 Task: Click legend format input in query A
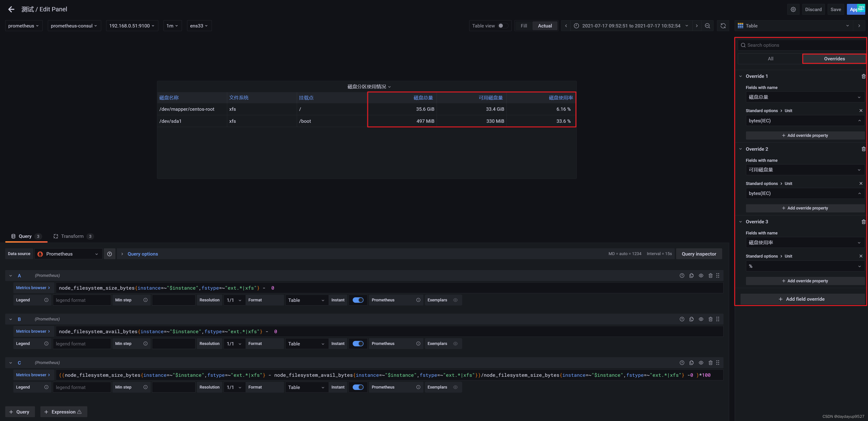click(x=82, y=300)
